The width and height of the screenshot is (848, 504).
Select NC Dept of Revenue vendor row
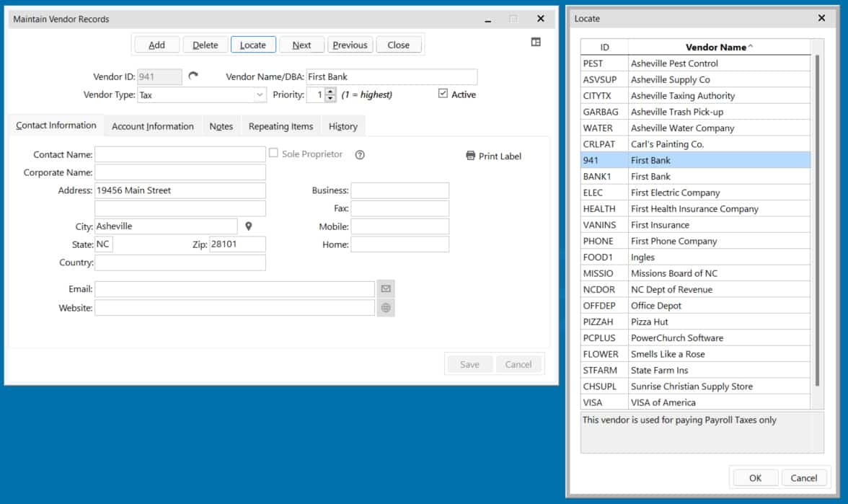[x=695, y=289]
